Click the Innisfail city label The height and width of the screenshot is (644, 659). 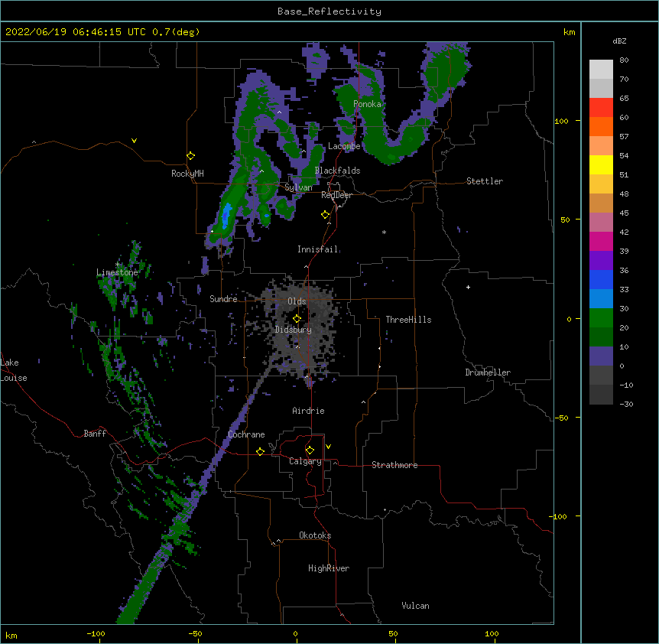click(x=317, y=249)
